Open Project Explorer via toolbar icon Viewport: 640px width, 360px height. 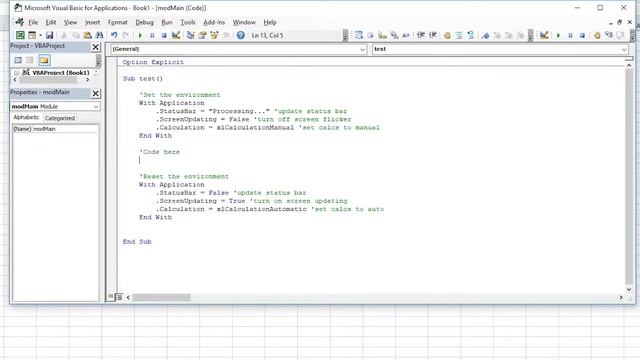pos(190,35)
